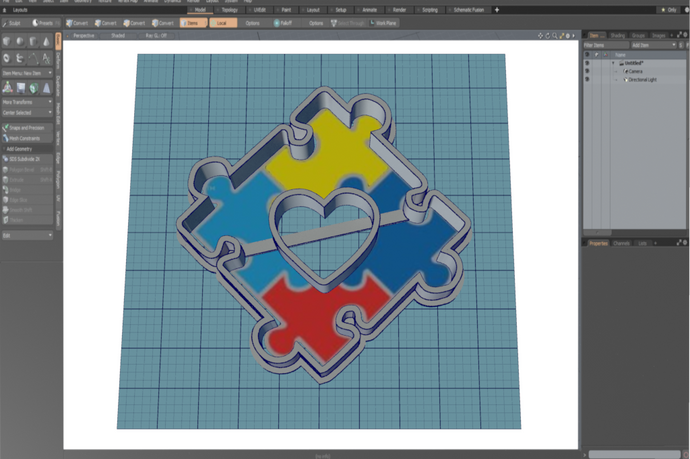Click the viewport pan arrows icon
The height and width of the screenshot is (459, 690).
[540, 36]
